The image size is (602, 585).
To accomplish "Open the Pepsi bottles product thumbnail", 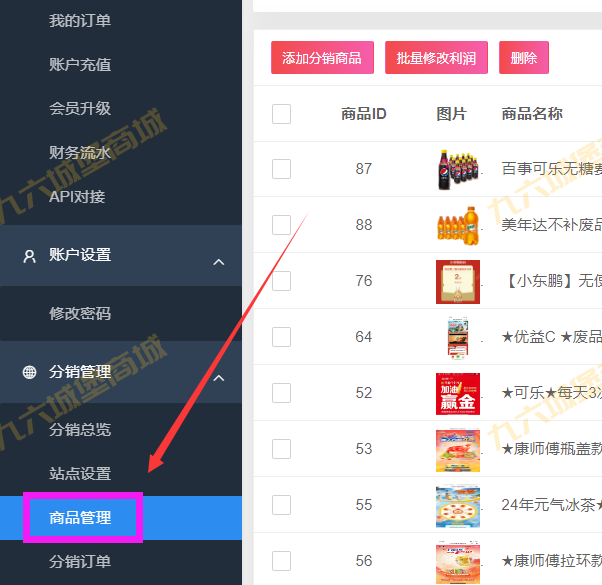I will point(458,169).
